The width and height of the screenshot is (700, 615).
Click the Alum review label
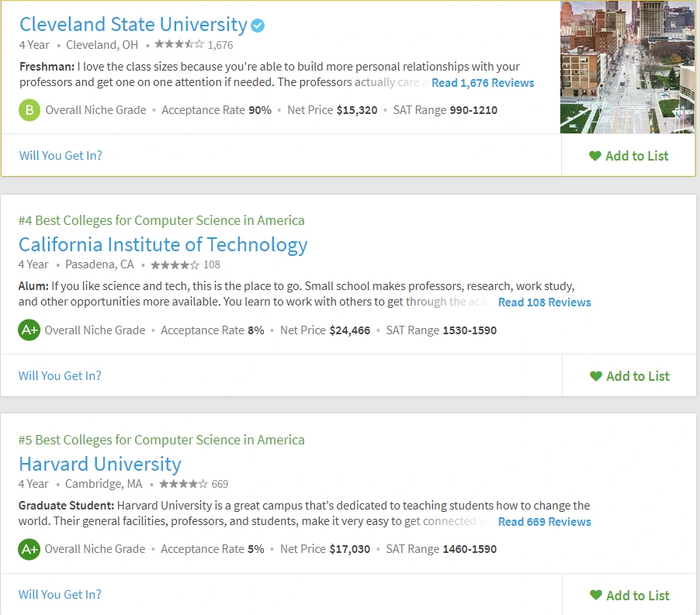pyautogui.click(x=33, y=286)
